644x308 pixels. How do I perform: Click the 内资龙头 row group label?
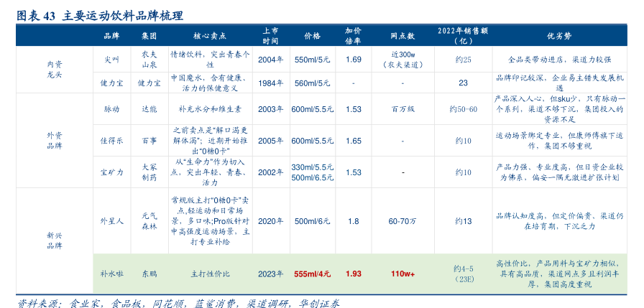pyautogui.click(x=55, y=70)
